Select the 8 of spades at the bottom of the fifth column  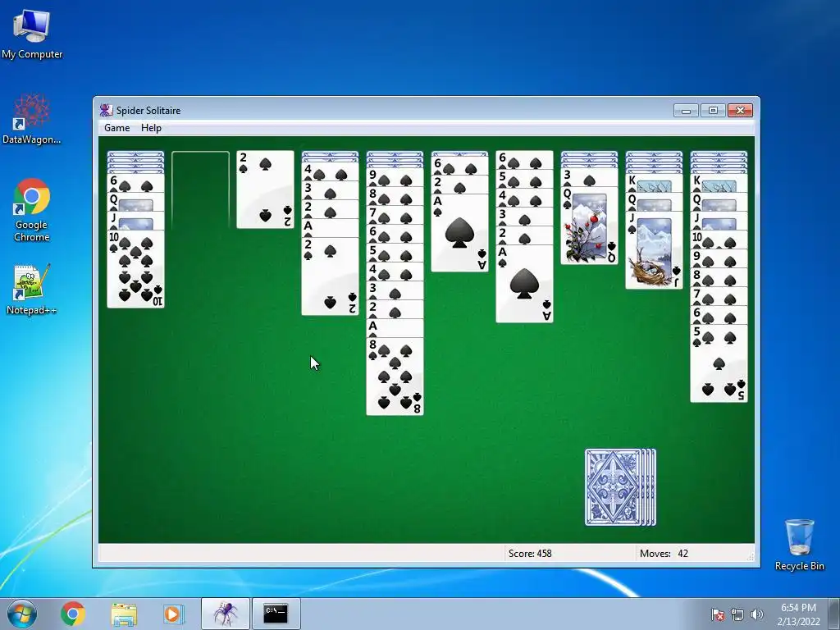pyautogui.click(x=395, y=376)
